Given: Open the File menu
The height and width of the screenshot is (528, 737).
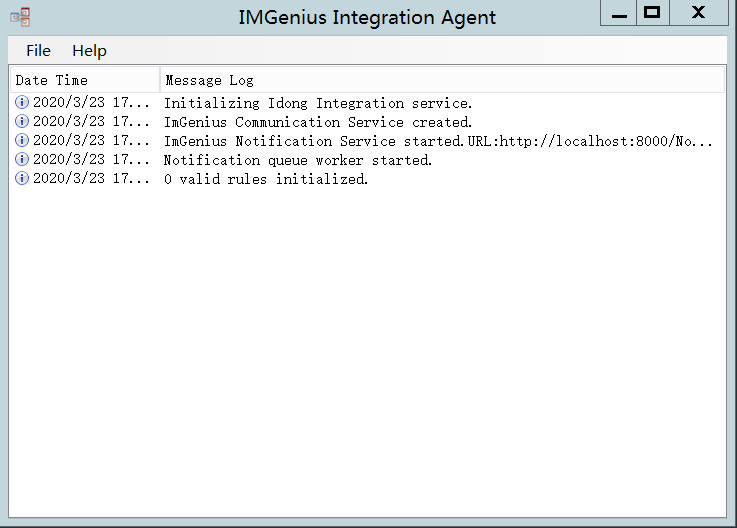Looking at the screenshot, I should [38, 51].
